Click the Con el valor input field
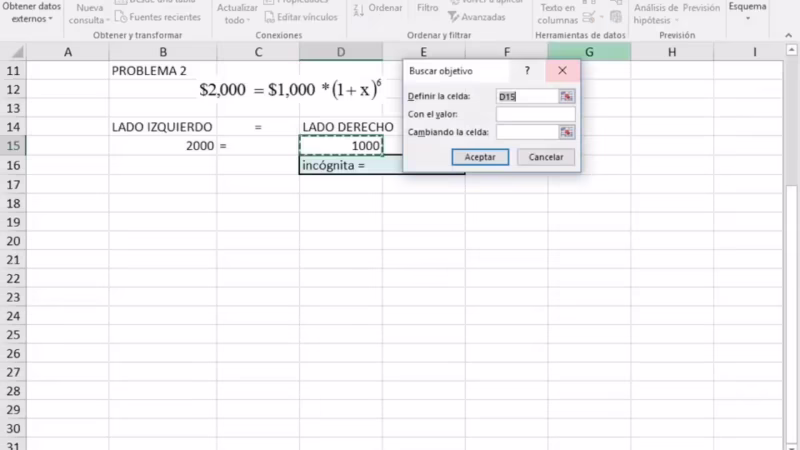The height and width of the screenshot is (450, 800). click(535, 114)
